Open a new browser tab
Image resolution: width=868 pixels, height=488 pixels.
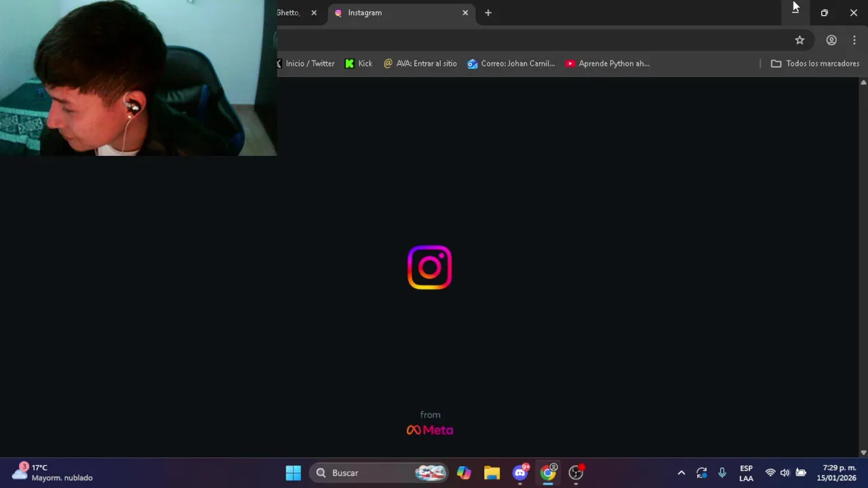[488, 13]
